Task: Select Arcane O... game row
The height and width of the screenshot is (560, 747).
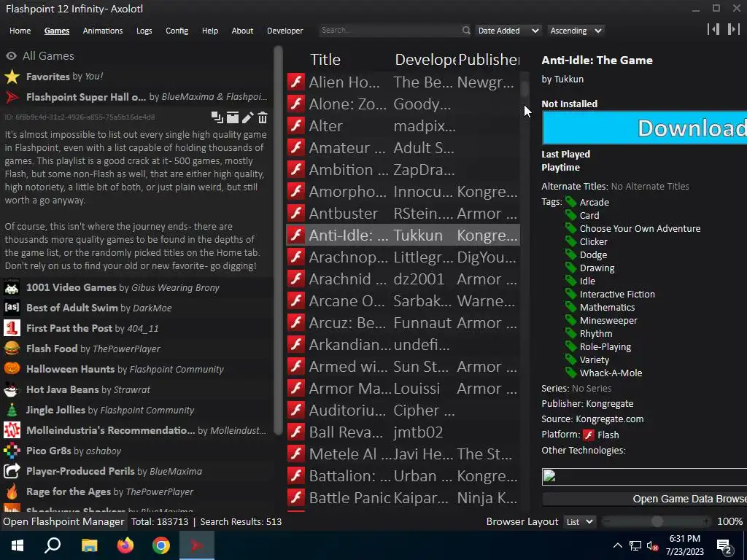Action: coord(403,301)
